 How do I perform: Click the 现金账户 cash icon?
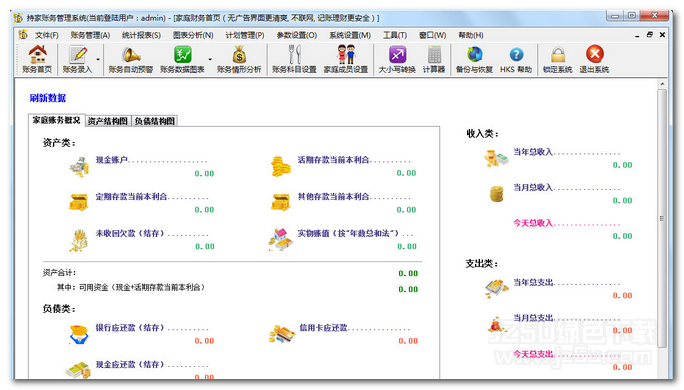(79, 167)
